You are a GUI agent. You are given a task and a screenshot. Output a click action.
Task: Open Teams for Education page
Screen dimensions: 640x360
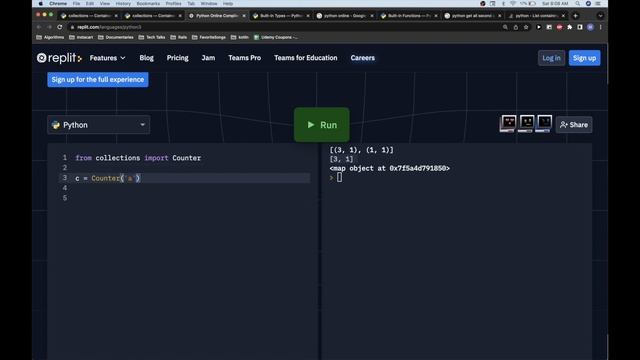tap(306, 58)
